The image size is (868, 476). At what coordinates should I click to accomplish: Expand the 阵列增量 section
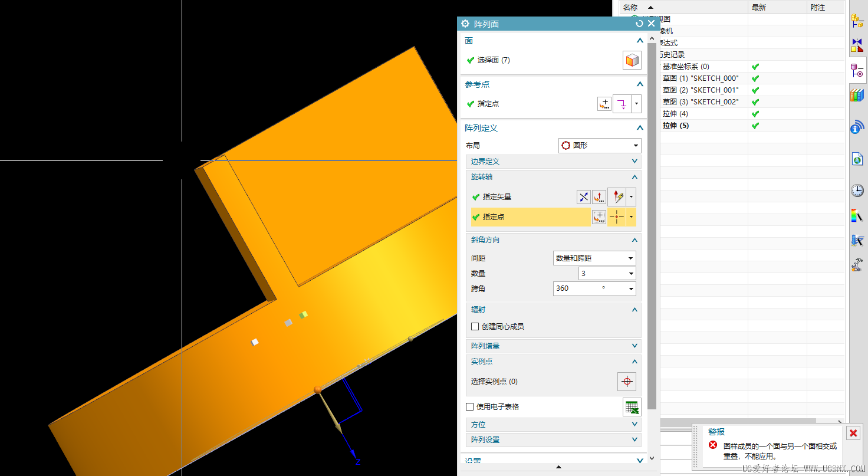pos(634,346)
